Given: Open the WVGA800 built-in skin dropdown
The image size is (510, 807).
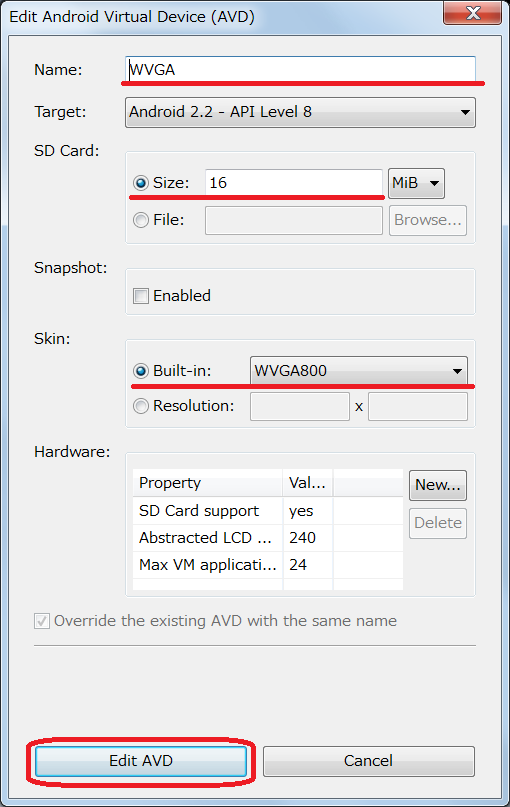Looking at the screenshot, I should (x=359, y=371).
